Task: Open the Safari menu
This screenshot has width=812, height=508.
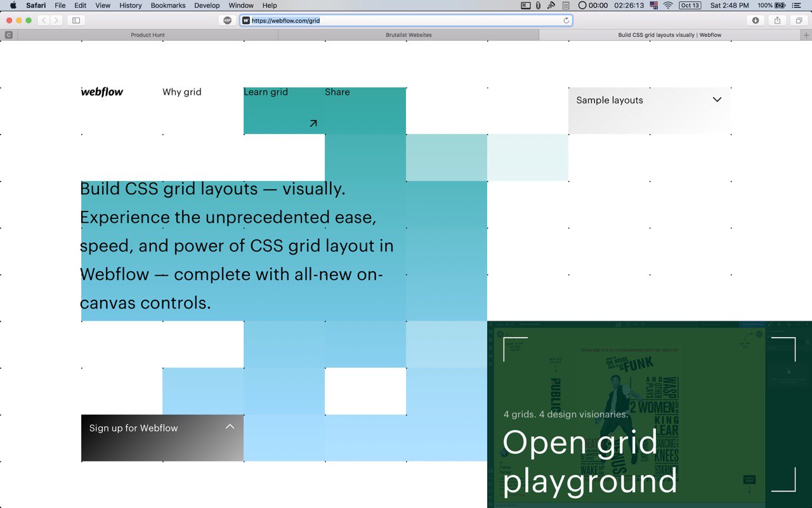Action: tap(36, 5)
